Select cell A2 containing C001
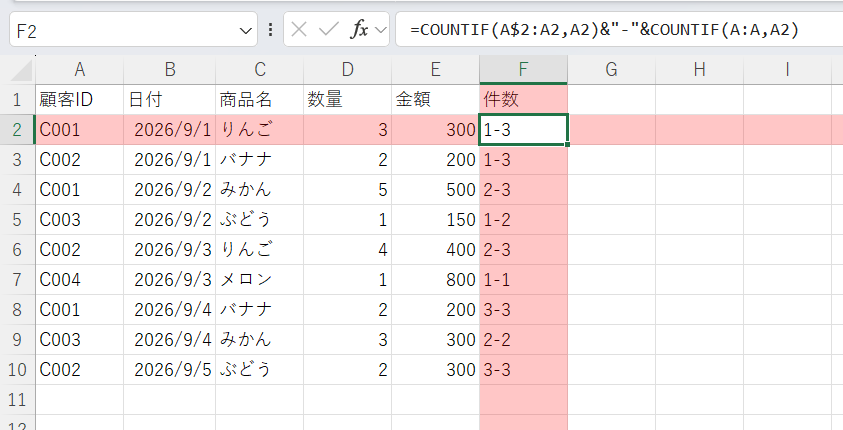843x430 pixels. (x=80, y=130)
